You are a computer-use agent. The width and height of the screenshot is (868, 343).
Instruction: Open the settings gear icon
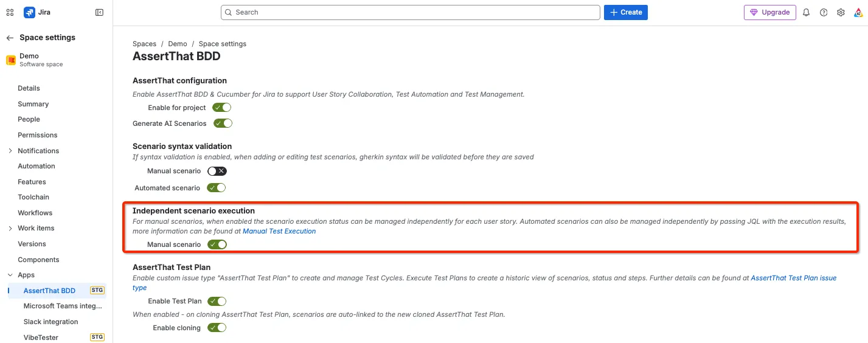pyautogui.click(x=841, y=12)
